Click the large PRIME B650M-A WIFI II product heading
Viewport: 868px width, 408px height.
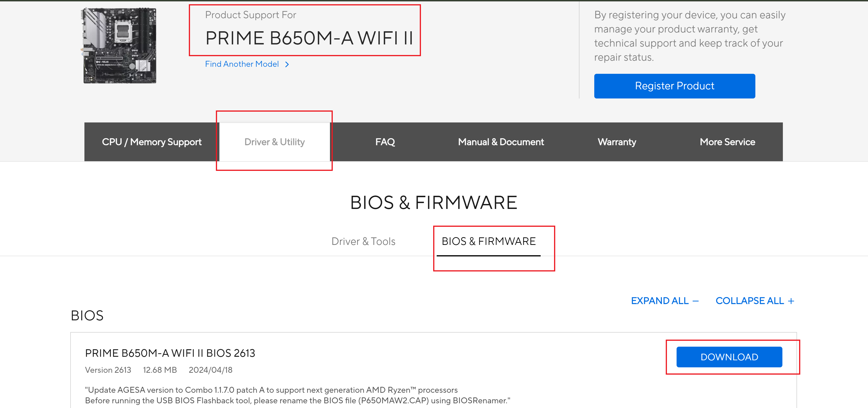pyautogui.click(x=309, y=38)
